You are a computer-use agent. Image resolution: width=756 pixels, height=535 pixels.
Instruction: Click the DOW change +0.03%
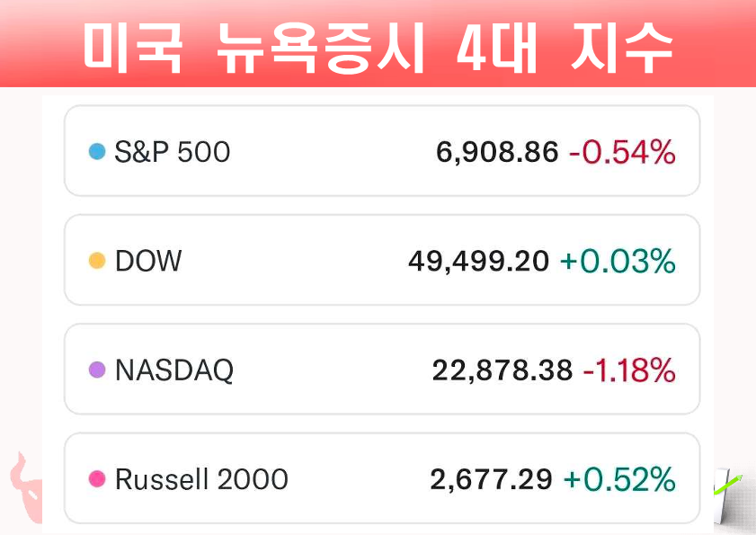click(x=618, y=261)
